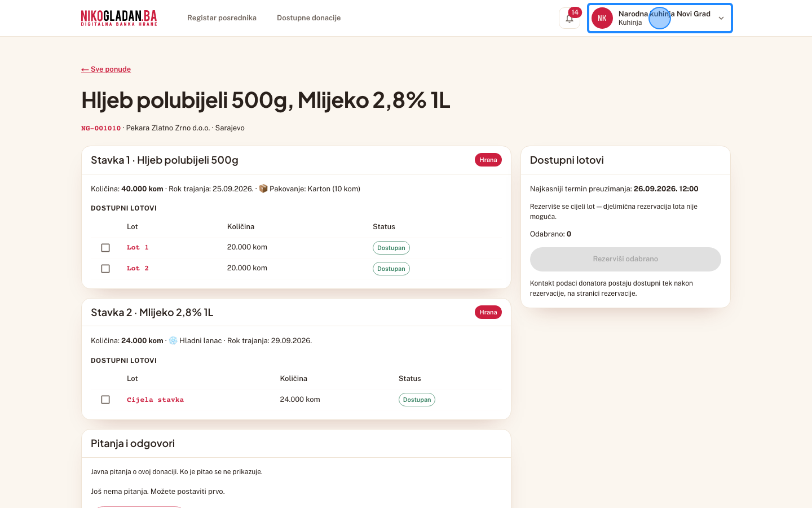Click the Hrana tag on Stavka 1
The width and height of the screenshot is (812, 508).
(488, 160)
